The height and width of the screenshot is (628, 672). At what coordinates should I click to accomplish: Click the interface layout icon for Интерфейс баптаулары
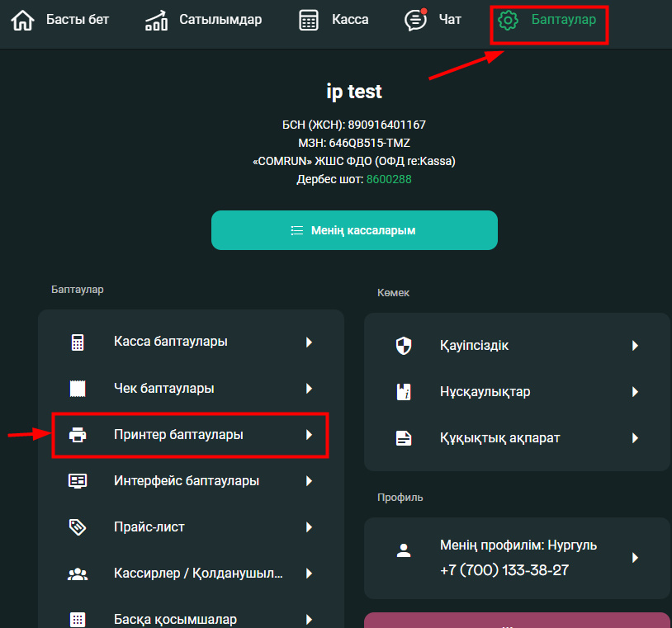coord(78,481)
